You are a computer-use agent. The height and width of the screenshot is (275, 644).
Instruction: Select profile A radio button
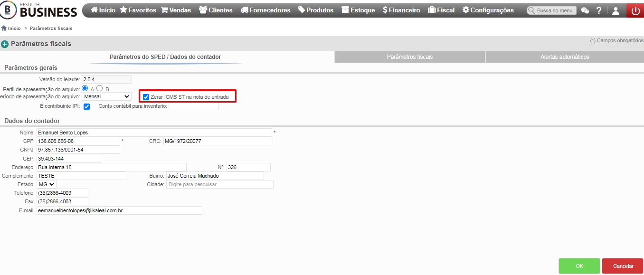[x=85, y=88]
